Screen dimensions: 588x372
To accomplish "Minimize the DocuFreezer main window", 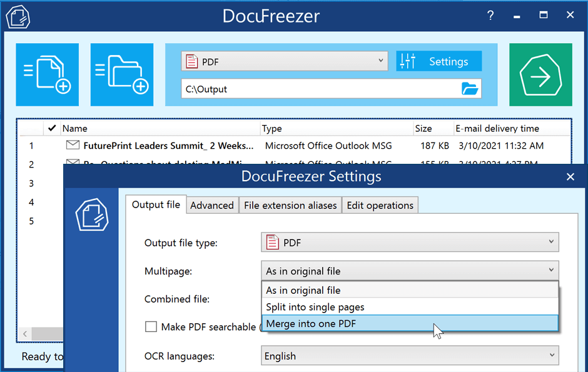I will 517,16.
